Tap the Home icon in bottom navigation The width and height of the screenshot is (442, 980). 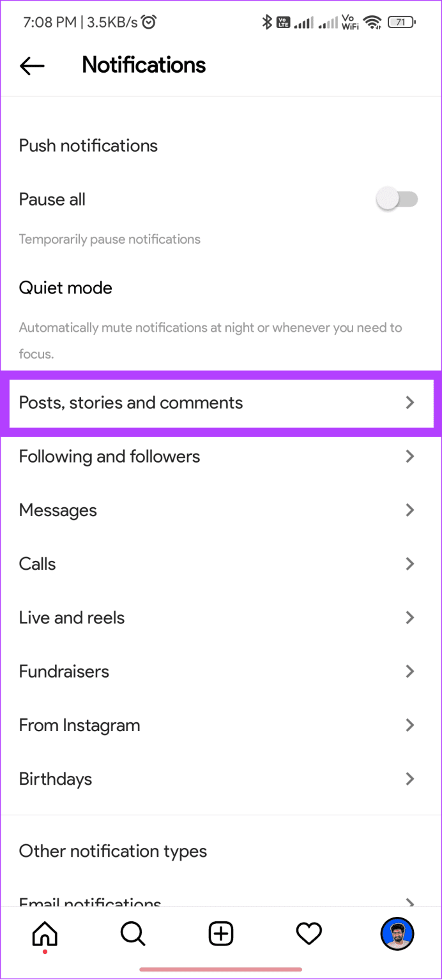click(44, 933)
